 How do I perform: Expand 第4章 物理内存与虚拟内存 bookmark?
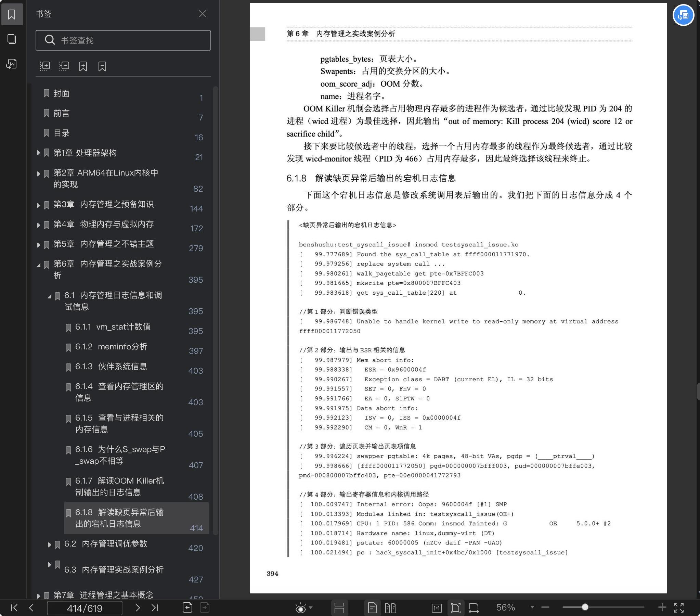(x=38, y=225)
